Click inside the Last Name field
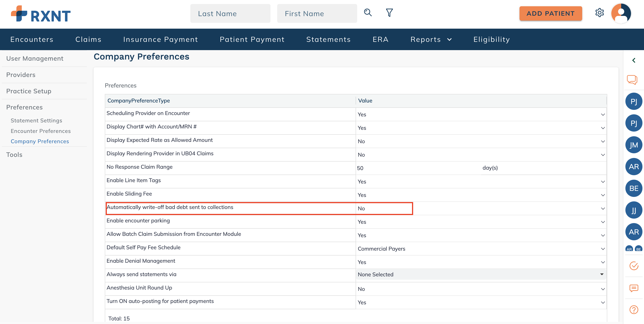This screenshot has width=644, height=324. 230,13
